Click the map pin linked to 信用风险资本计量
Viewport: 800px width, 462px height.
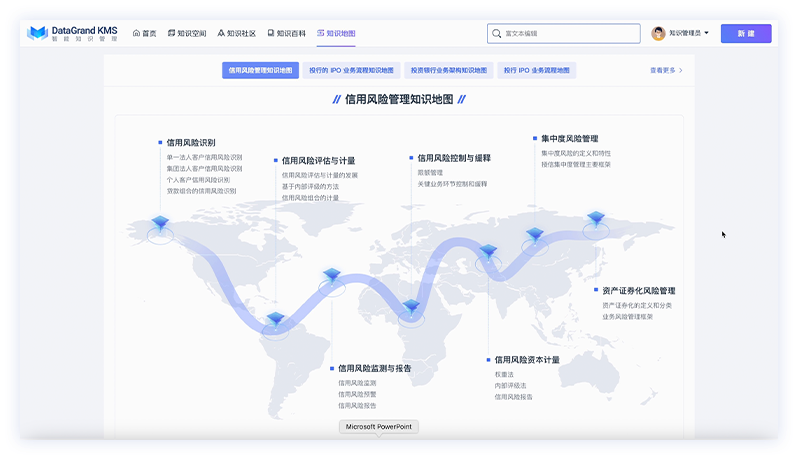tap(488, 252)
